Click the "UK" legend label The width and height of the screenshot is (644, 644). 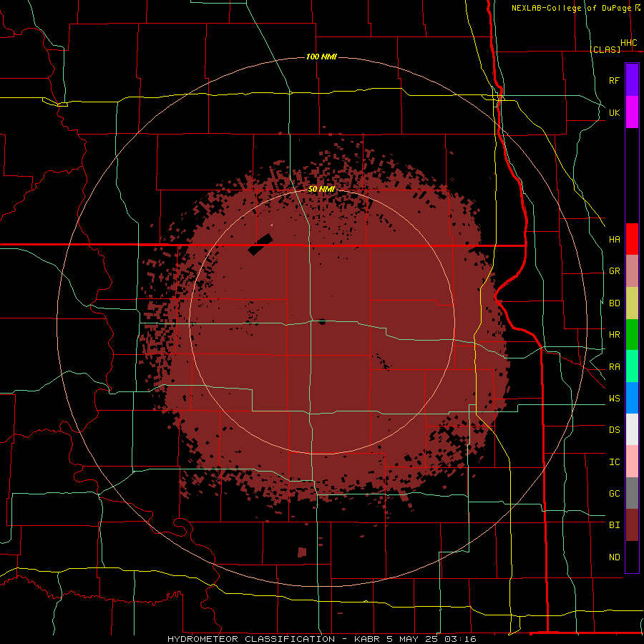(x=614, y=112)
